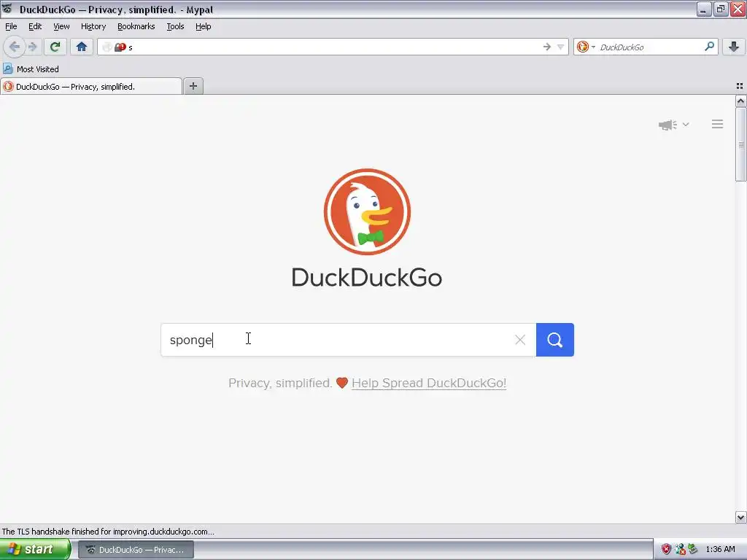The height and width of the screenshot is (560, 747).
Task: Click the Go arrow in address bar
Action: coord(547,47)
